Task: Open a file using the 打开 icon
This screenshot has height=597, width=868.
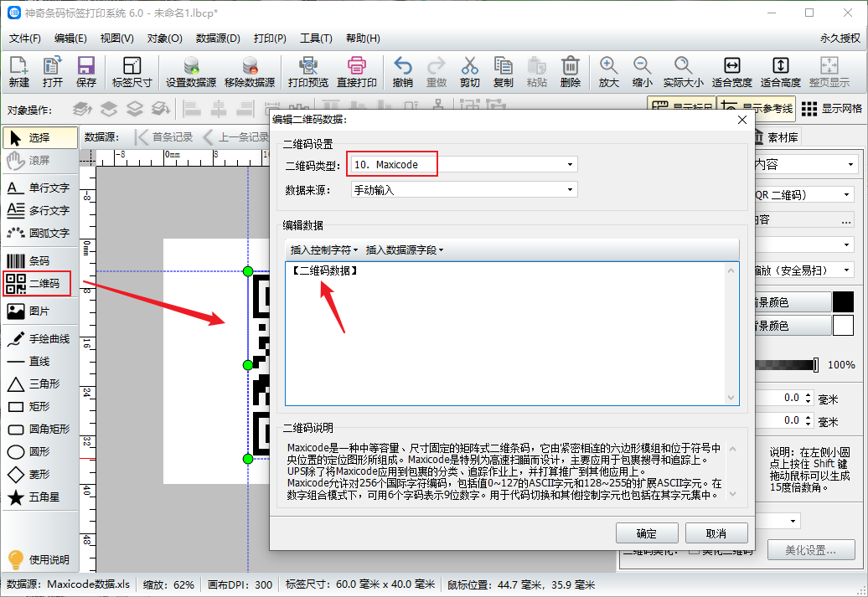Action: point(52,72)
